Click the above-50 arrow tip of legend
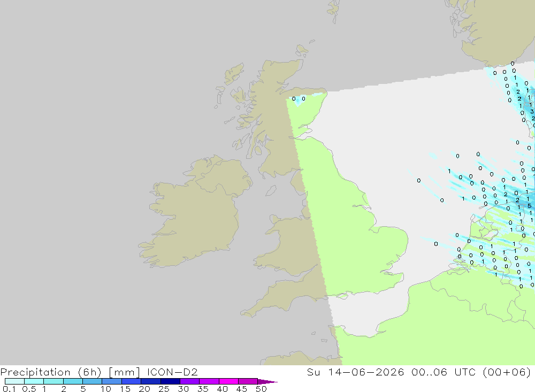Screen dimensions: 535x392 tap(267, 382)
